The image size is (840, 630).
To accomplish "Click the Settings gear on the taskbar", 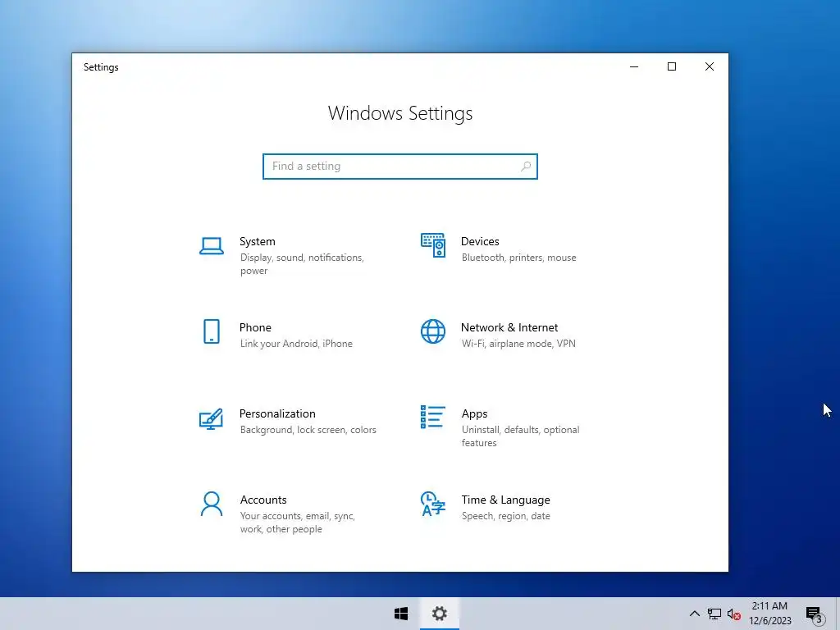I will pos(440,614).
